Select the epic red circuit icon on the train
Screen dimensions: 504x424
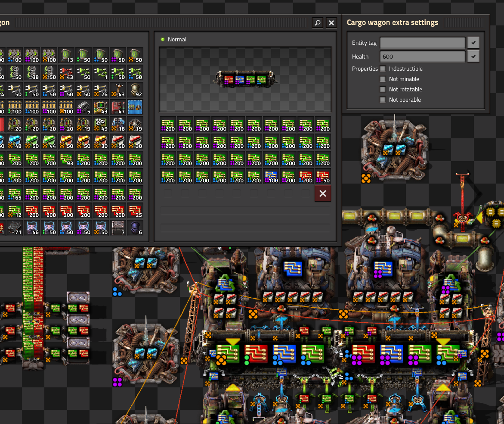[363, 354]
